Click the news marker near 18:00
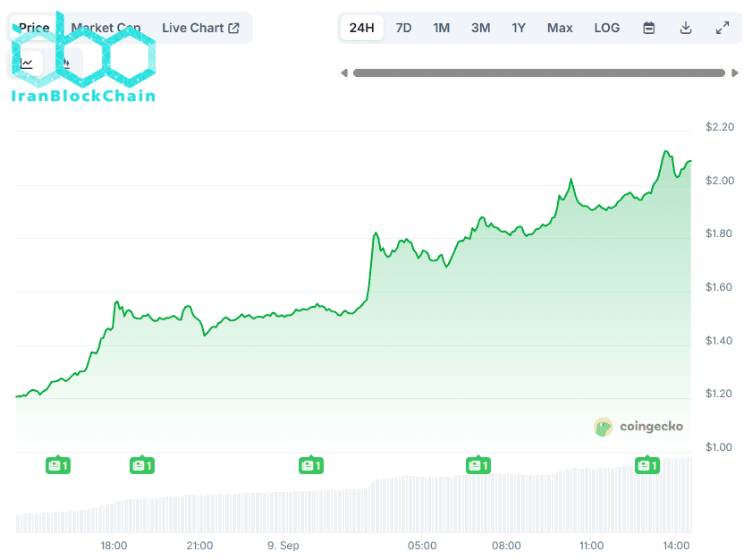This screenshot has width=744, height=560. (142, 465)
